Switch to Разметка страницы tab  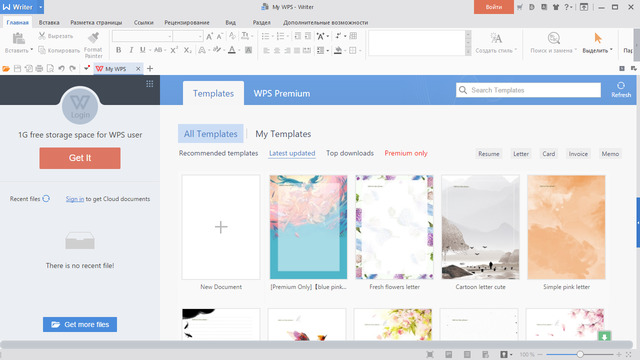[x=96, y=22]
